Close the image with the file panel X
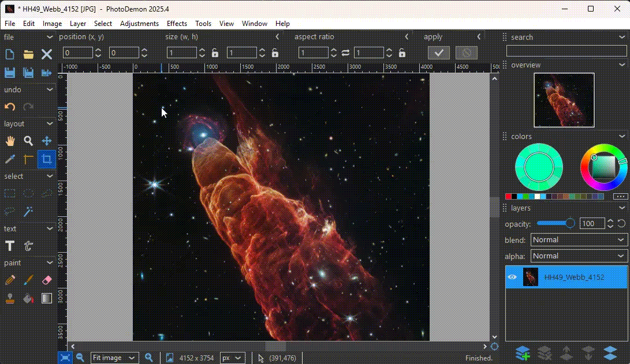This screenshot has height=364, width=630. coord(47,54)
